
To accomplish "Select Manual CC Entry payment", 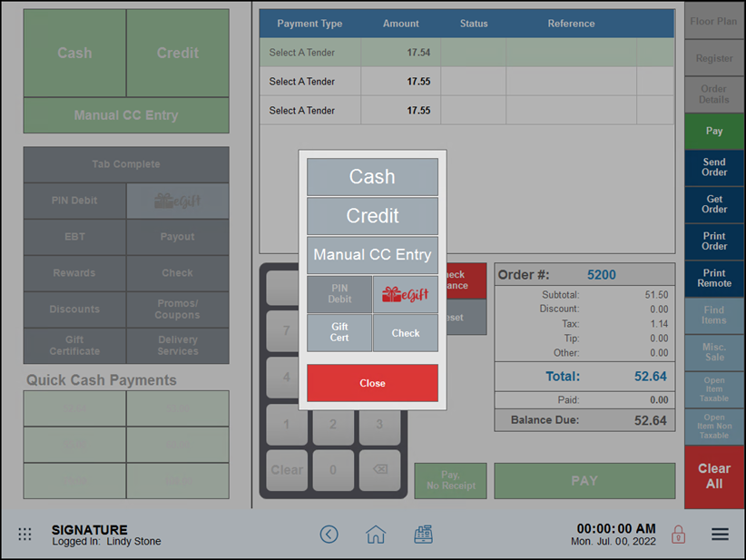I will [x=372, y=255].
